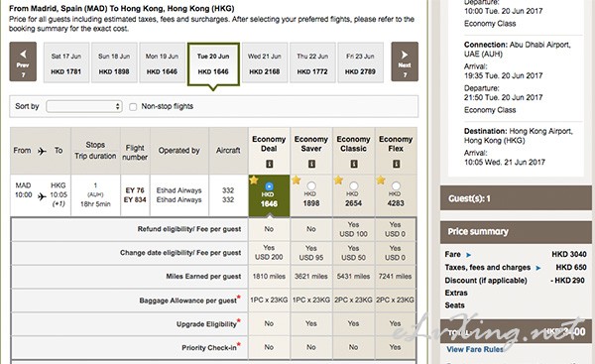Open Economy Saver info icon
595x364 pixels.
pos(311,164)
